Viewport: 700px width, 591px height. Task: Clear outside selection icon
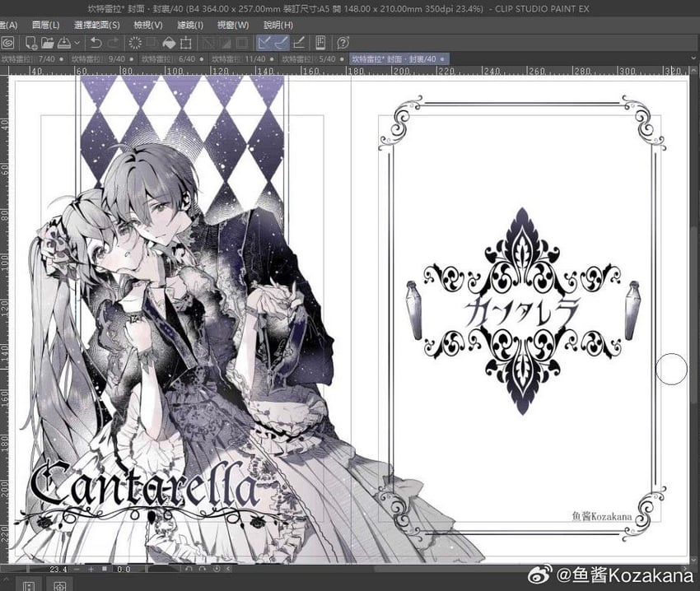click(152, 43)
